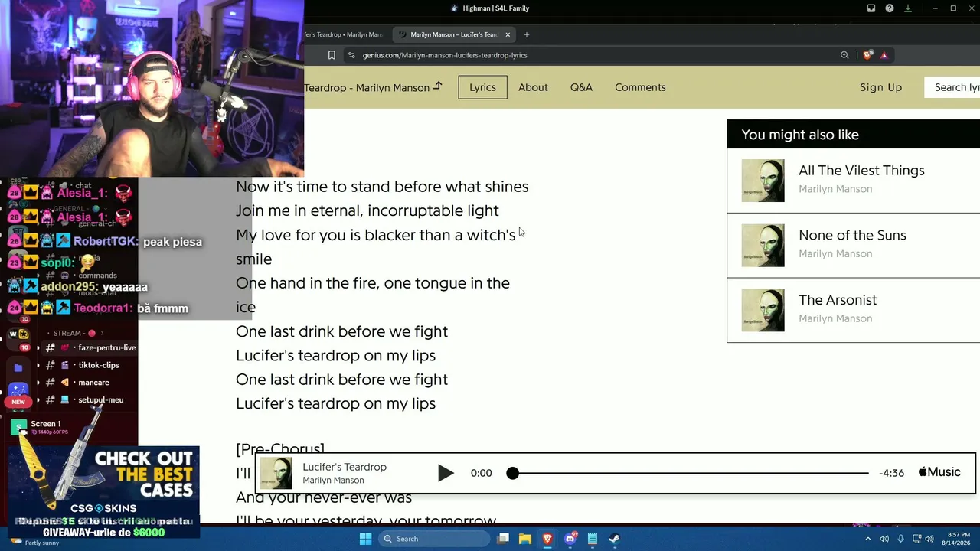
Task: Open None of the Suns song link
Action: coord(852,235)
